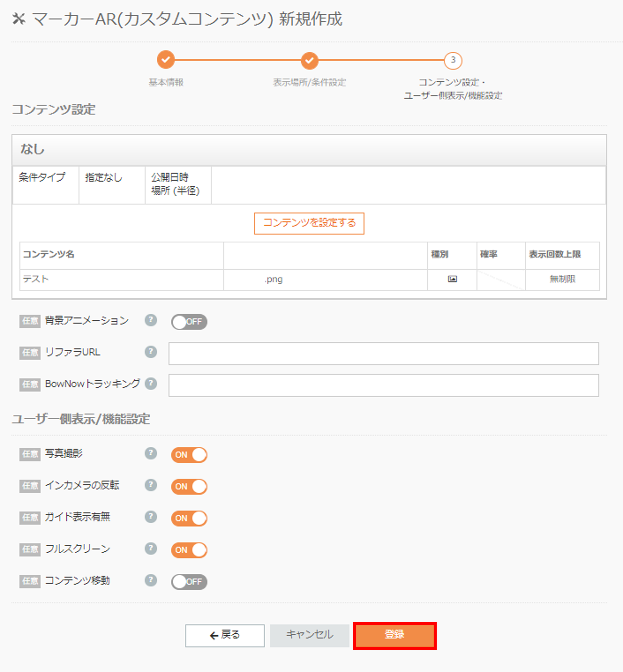This screenshot has height=672, width=623.
Task: Click the キャンセル button
Action: [309, 636]
